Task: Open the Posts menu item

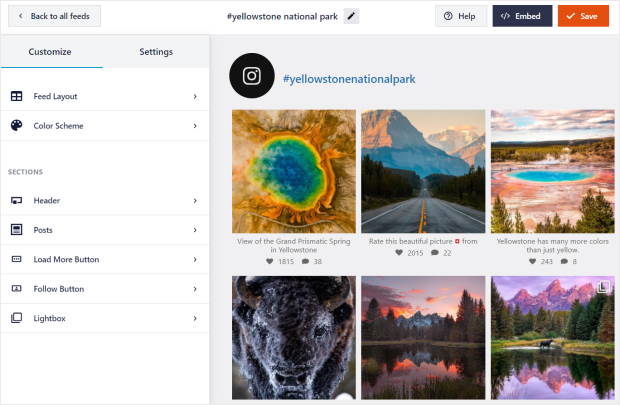Action: click(104, 230)
